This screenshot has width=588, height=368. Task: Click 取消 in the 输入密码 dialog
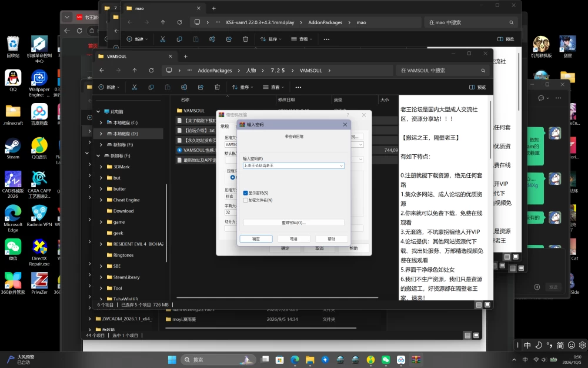(x=293, y=239)
